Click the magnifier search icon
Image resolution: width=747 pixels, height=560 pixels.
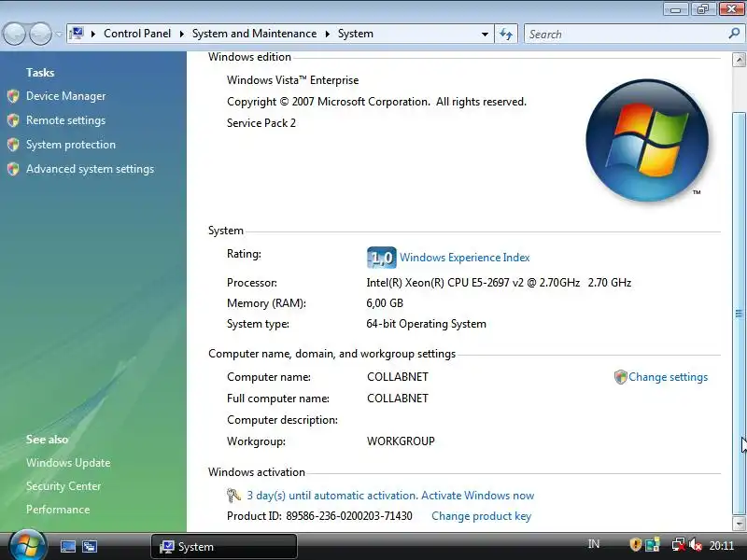(x=734, y=34)
